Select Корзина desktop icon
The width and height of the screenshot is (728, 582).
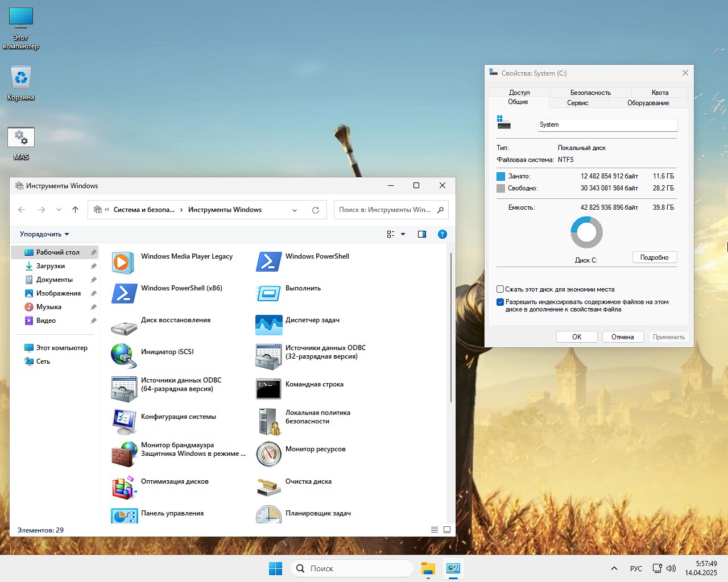tap(21, 84)
